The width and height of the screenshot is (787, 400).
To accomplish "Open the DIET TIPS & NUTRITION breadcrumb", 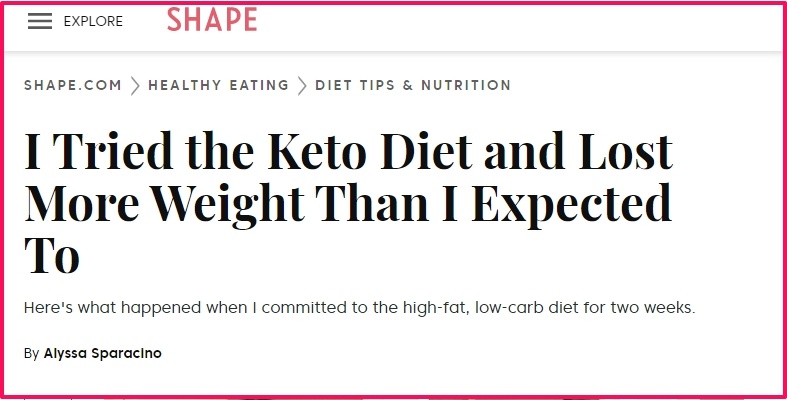I will click(413, 85).
